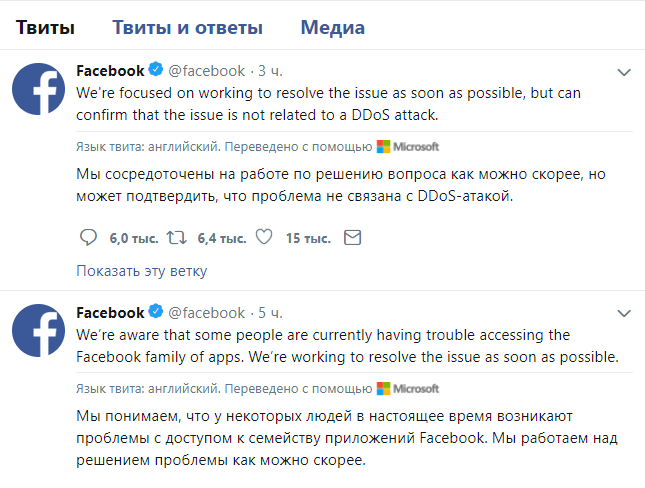Image resolution: width=645 pixels, height=488 pixels.
Task: Expand the second tweet's options chevron
Action: click(x=624, y=314)
